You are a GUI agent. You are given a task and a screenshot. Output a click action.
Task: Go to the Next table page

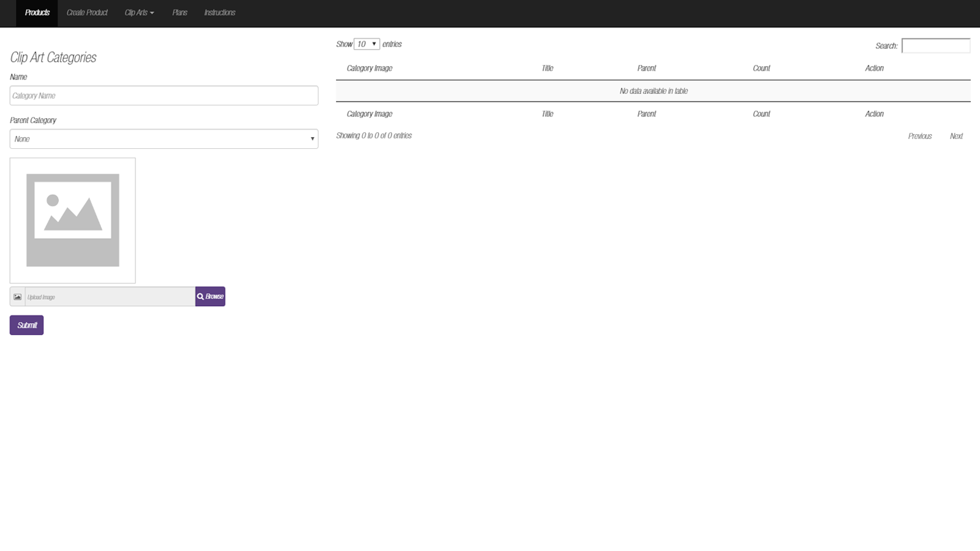(956, 137)
